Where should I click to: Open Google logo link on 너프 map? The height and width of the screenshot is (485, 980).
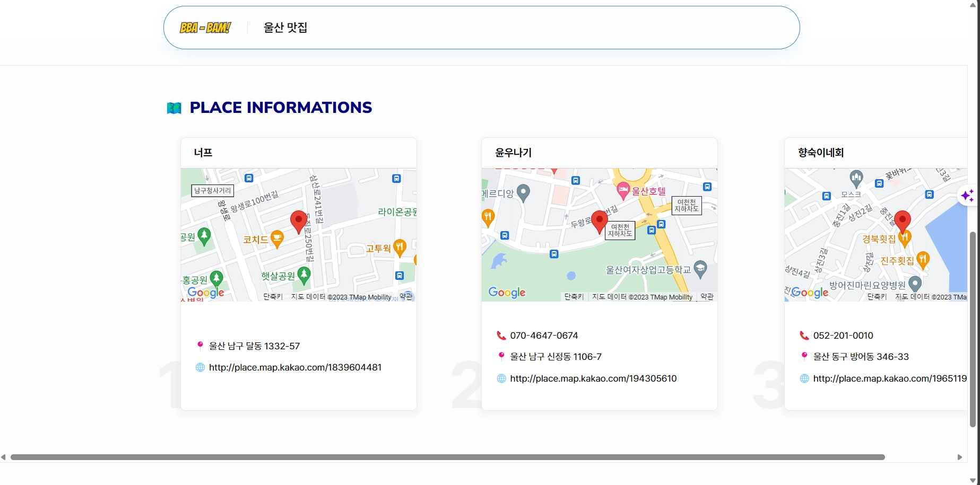pyautogui.click(x=206, y=293)
